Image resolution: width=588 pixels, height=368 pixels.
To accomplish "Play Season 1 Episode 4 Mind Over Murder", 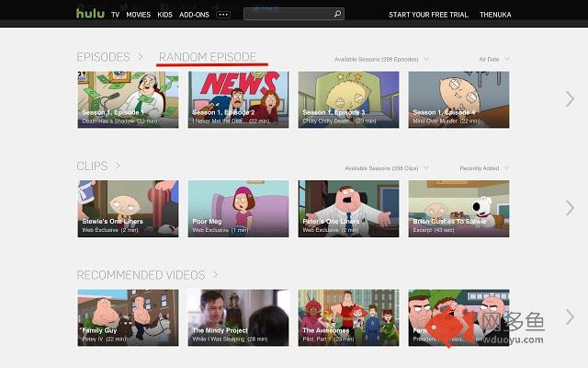I will (x=458, y=100).
